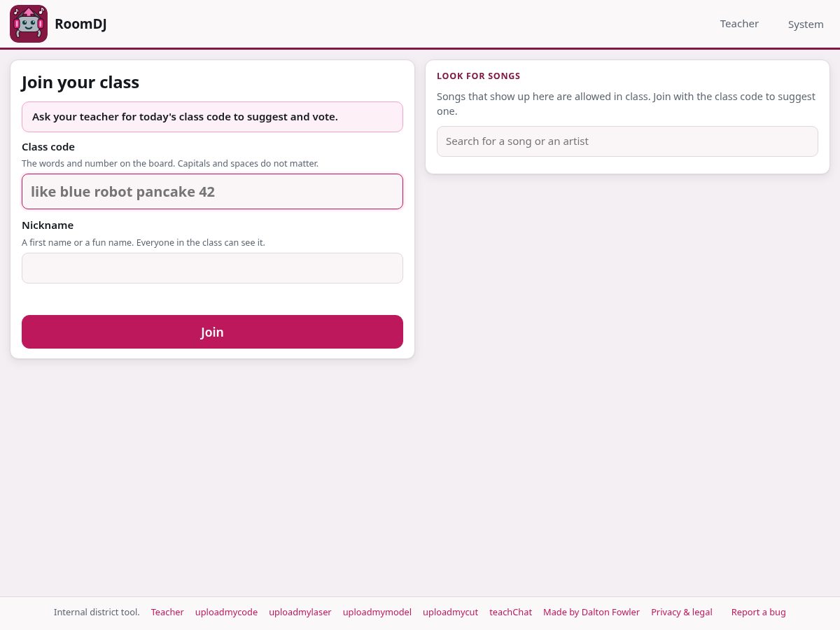840x630 pixels.
Task: Click the LOOK FOR SONGS heading
Action: tap(479, 76)
